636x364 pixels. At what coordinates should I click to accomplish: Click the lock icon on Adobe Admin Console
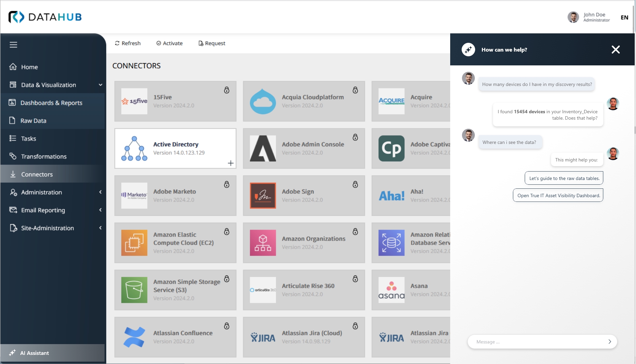pos(355,137)
